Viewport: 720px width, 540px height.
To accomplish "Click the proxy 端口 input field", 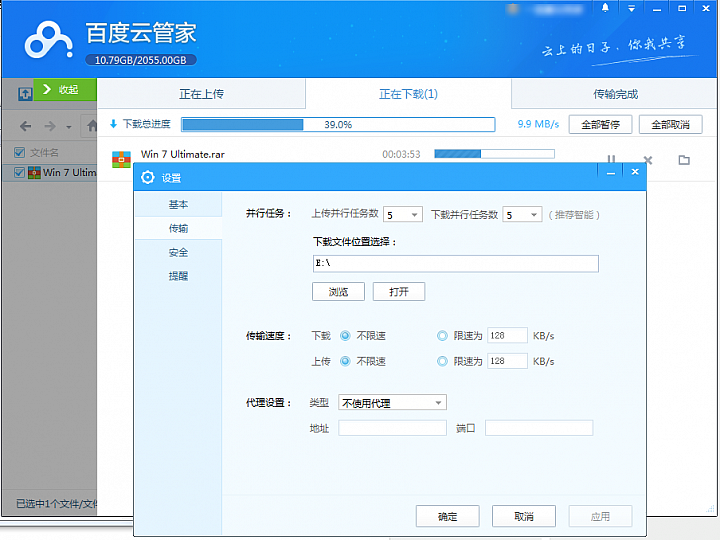I will click(x=539, y=428).
